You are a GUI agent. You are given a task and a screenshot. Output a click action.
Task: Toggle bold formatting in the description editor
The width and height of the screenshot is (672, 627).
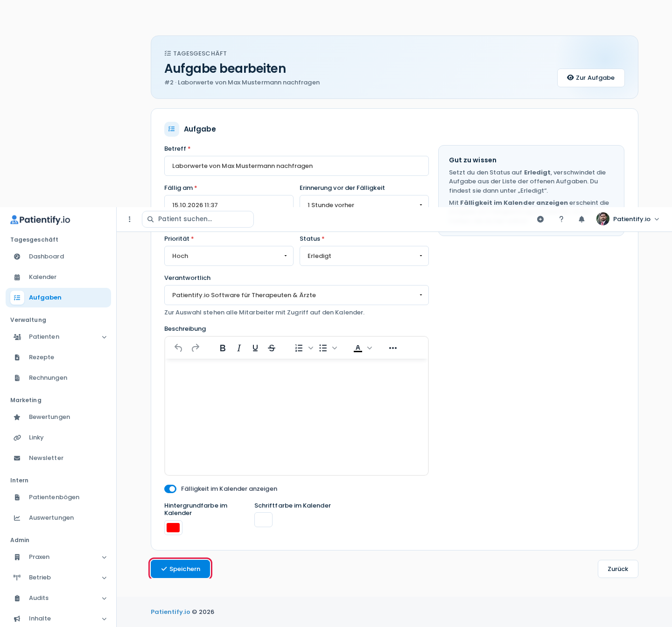click(x=223, y=348)
